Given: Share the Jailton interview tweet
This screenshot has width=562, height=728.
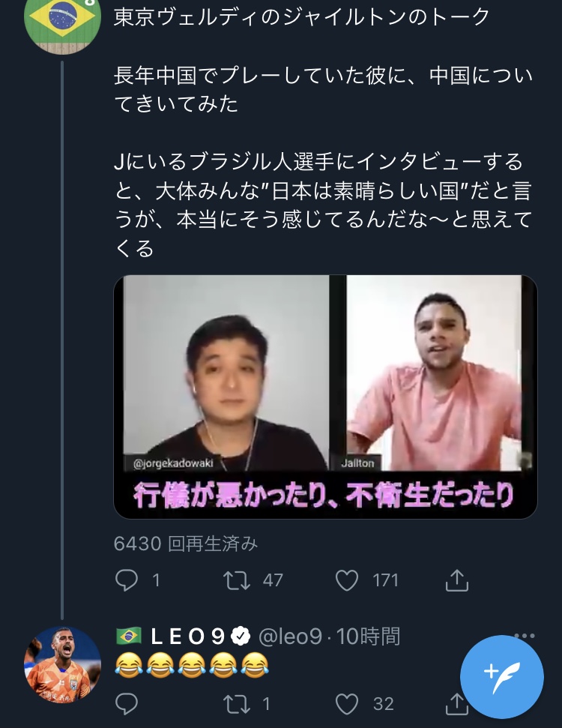Looking at the screenshot, I should (456, 580).
